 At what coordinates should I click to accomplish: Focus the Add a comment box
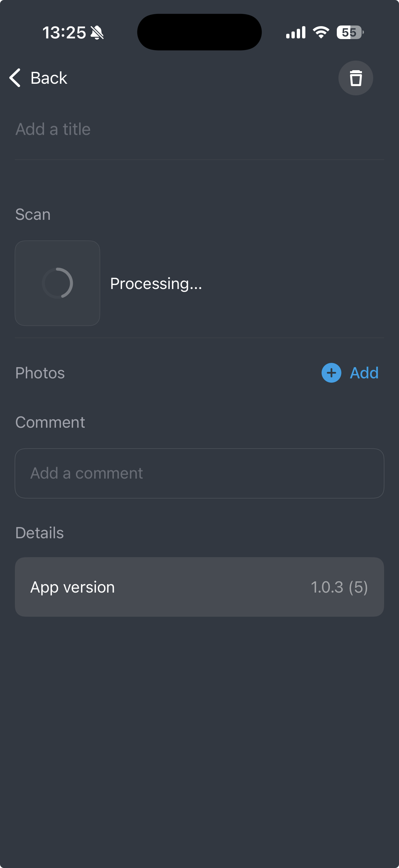(x=199, y=473)
